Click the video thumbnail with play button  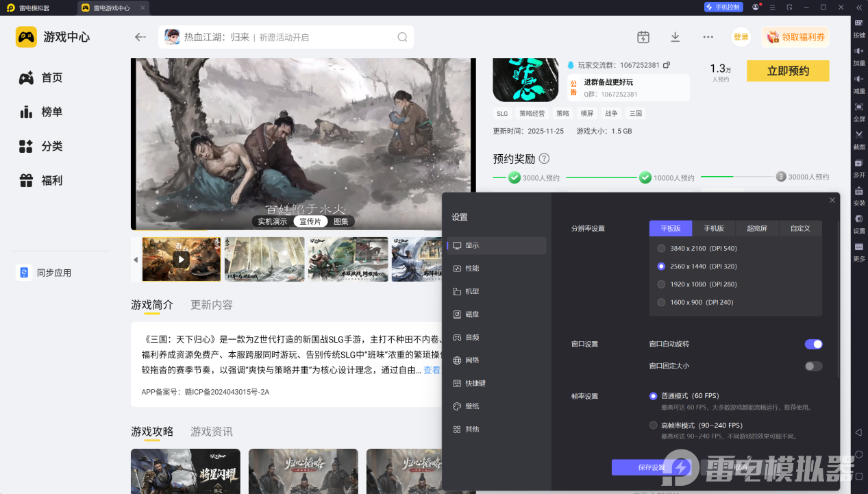pyautogui.click(x=182, y=260)
